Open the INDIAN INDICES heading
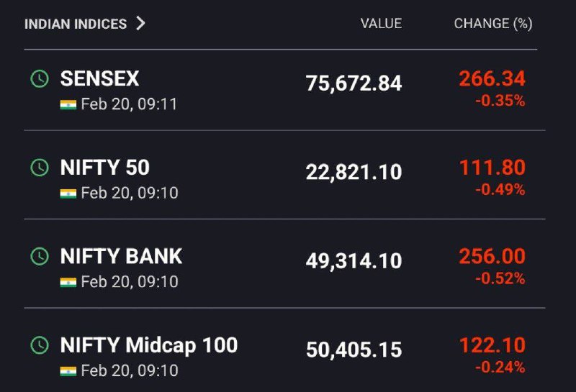The height and width of the screenshot is (392, 576). 76,24
